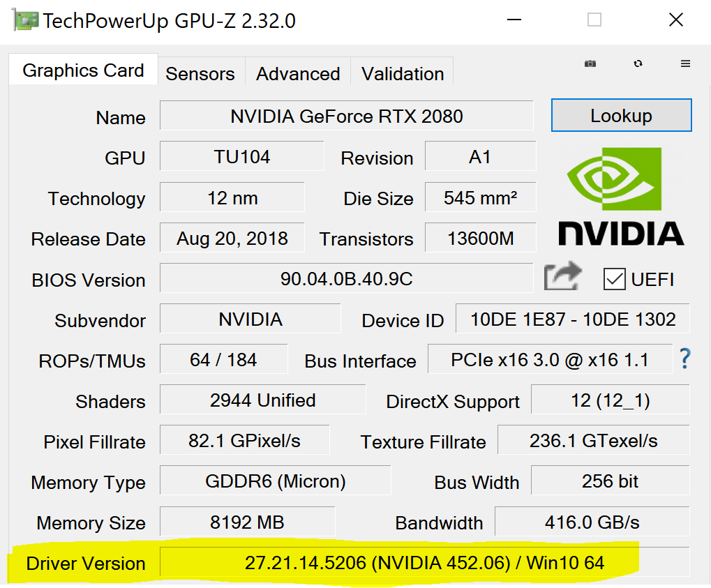Image resolution: width=711 pixels, height=588 pixels.
Task: Click the Memory Type GDDR6 (Micron) field
Action: click(x=275, y=481)
